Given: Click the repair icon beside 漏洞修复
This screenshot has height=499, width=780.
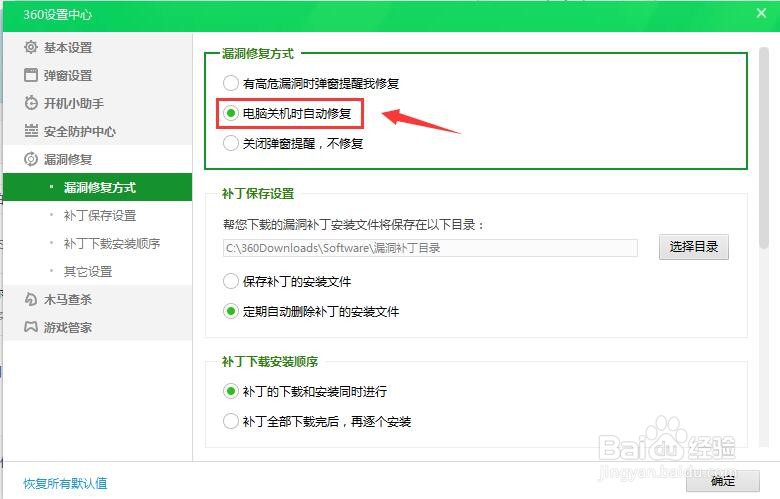Looking at the screenshot, I should coord(31,159).
